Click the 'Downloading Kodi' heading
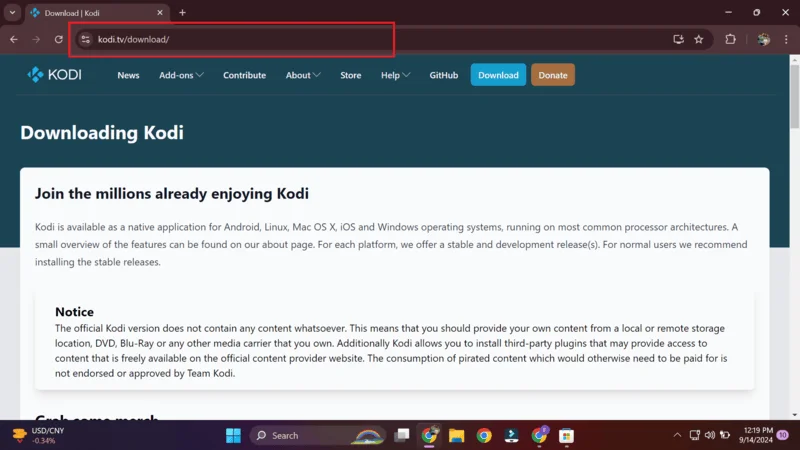The width and height of the screenshot is (800, 450). [x=102, y=133]
